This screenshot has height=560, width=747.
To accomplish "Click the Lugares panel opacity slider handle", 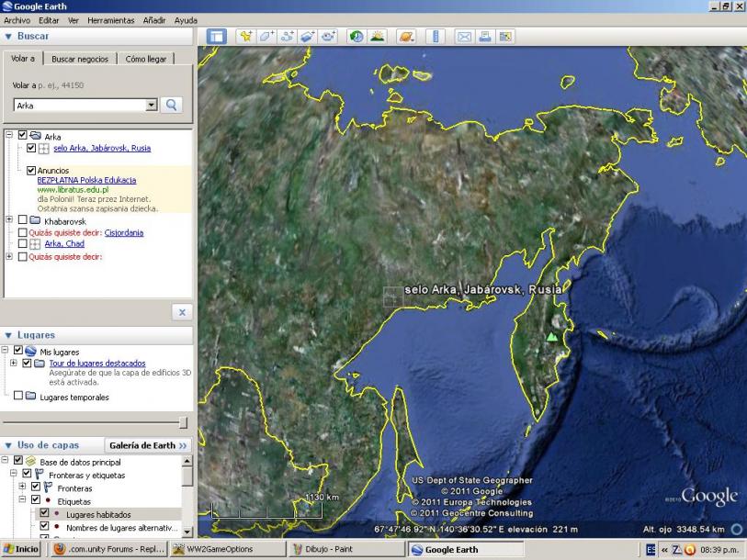I will point(182,422).
